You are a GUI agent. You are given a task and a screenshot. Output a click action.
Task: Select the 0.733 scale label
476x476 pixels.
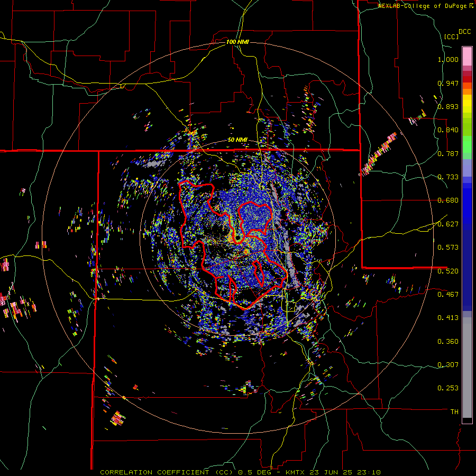coord(448,177)
